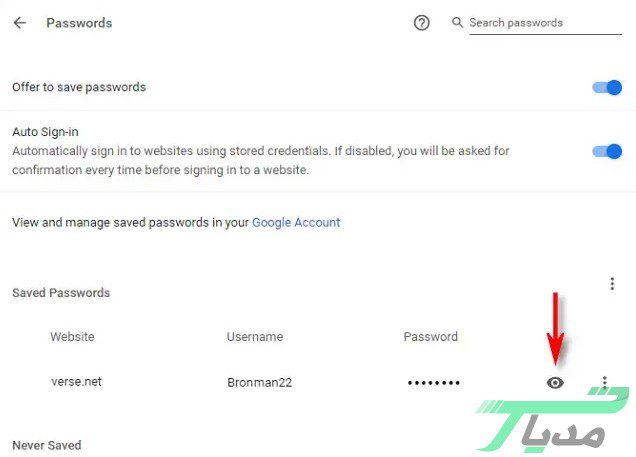Select the Bronman22 username
636x457 pixels.
pyautogui.click(x=259, y=382)
